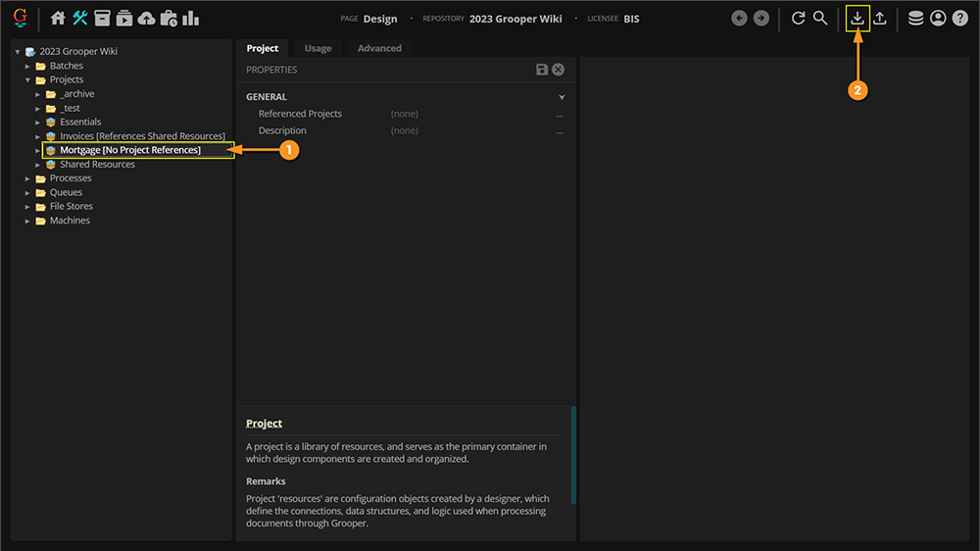The width and height of the screenshot is (980, 551).
Task: Collapse the Projects folder node
Action: (27, 80)
